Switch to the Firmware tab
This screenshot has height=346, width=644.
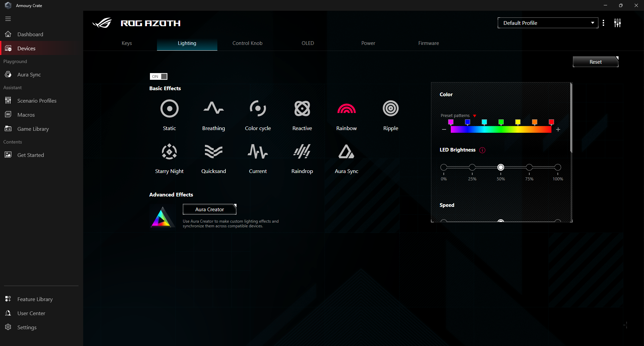tap(429, 43)
